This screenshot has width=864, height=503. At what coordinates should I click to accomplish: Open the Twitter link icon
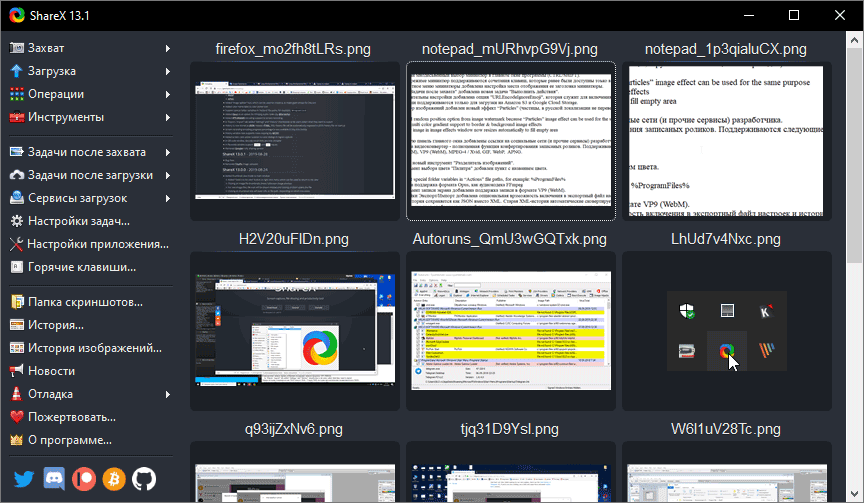coord(24,479)
